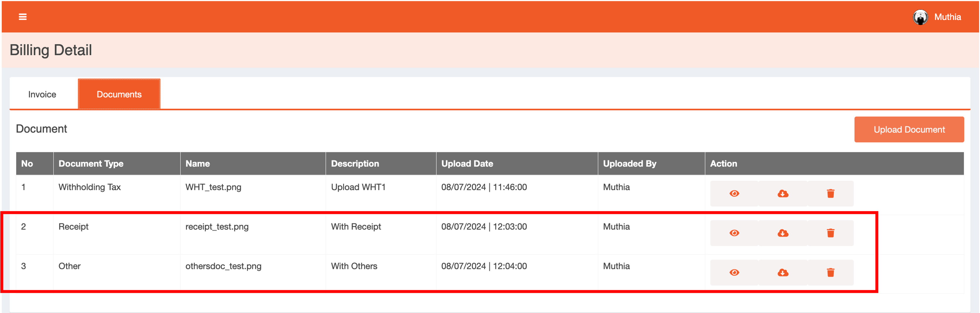The height and width of the screenshot is (313, 980).
Task: Download the WHT_test.png file
Action: click(783, 193)
